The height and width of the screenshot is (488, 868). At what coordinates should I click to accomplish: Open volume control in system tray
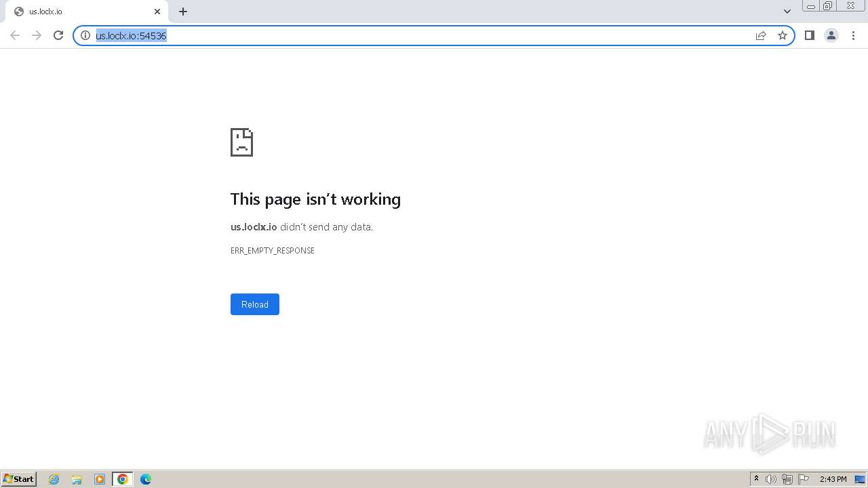click(771, 479)
